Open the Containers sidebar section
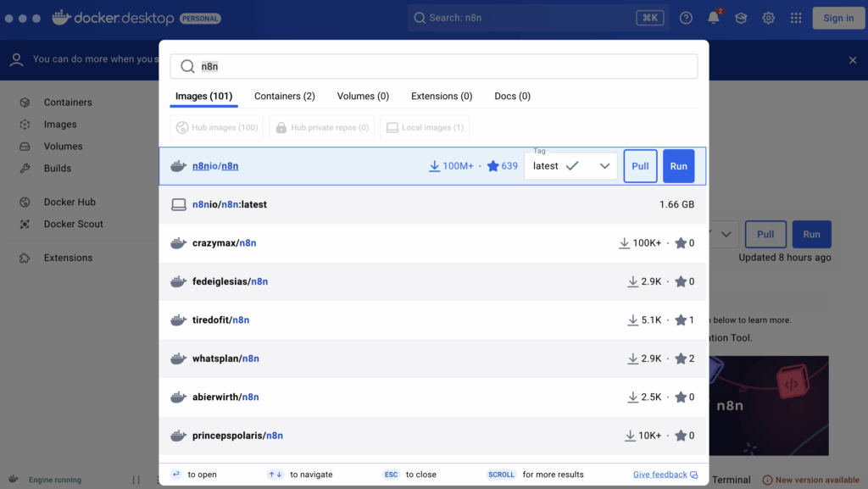 click(68, 103)
